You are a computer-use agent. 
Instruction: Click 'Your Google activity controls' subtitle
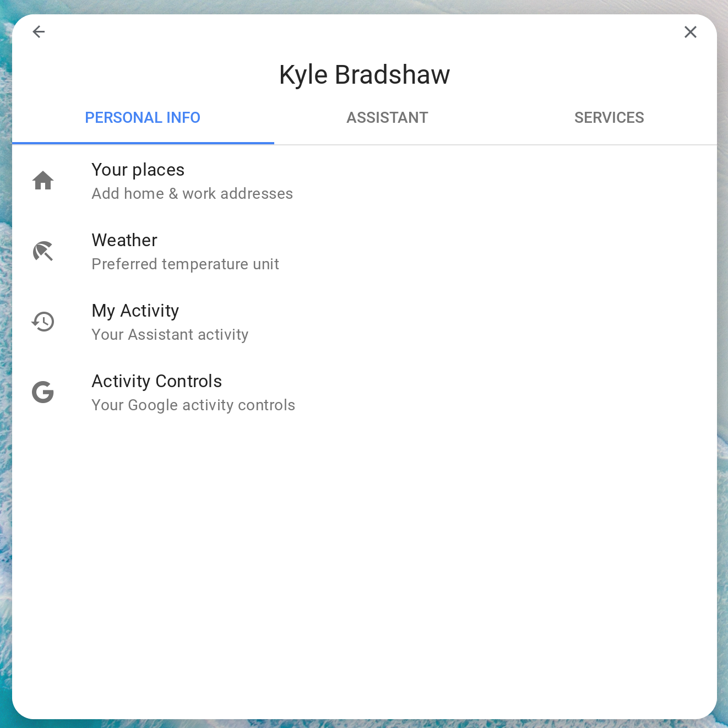coord(193,405)
